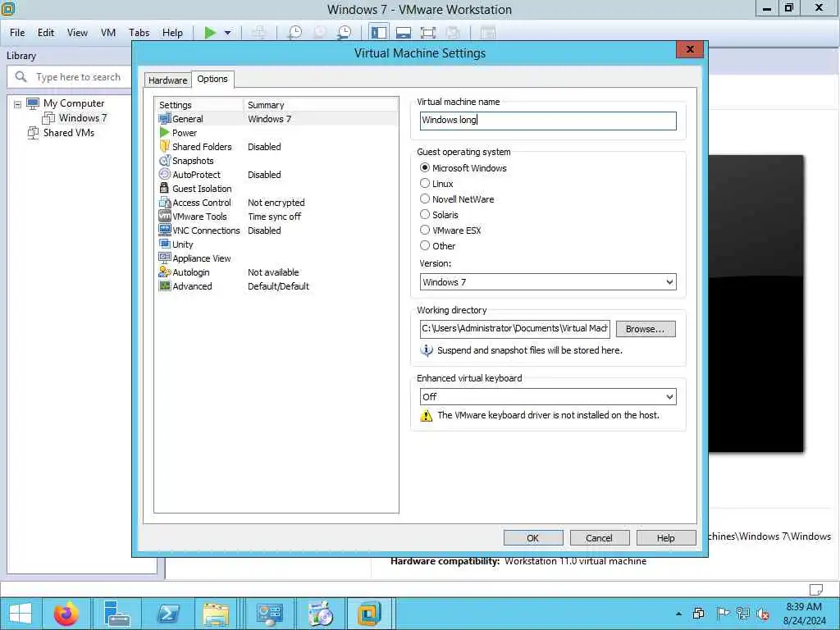This screenshot has height=630, width=840.
Task: Select Advanced in settings list
Action: (276, 286)
